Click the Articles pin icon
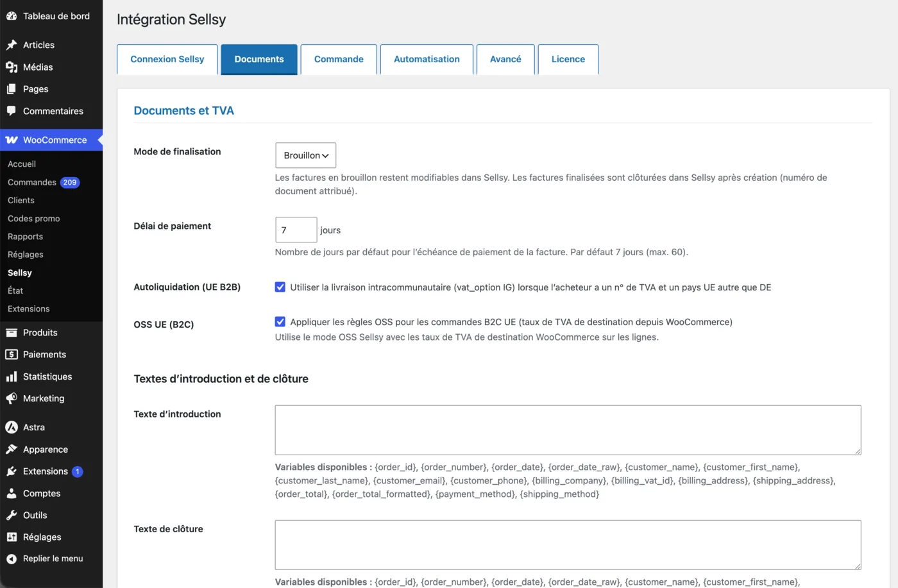Image resolution: width=898 pixels, height=588 pixels. click(x=12, y=45)
